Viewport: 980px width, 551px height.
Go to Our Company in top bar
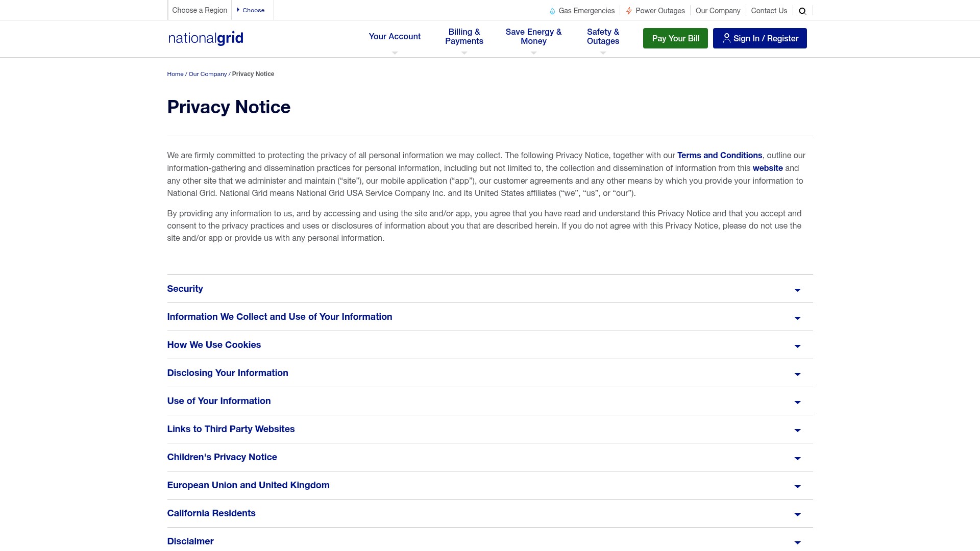coord(718,11)
